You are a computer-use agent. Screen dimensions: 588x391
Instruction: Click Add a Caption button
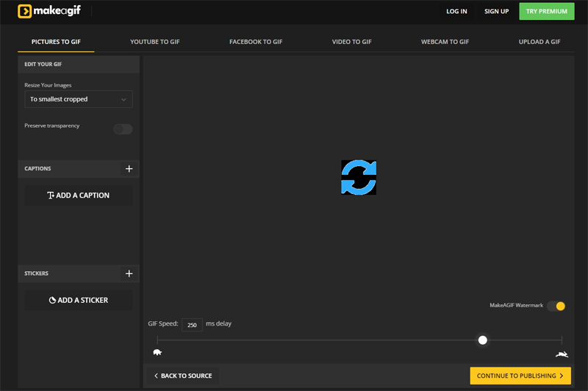pos(79,195)
